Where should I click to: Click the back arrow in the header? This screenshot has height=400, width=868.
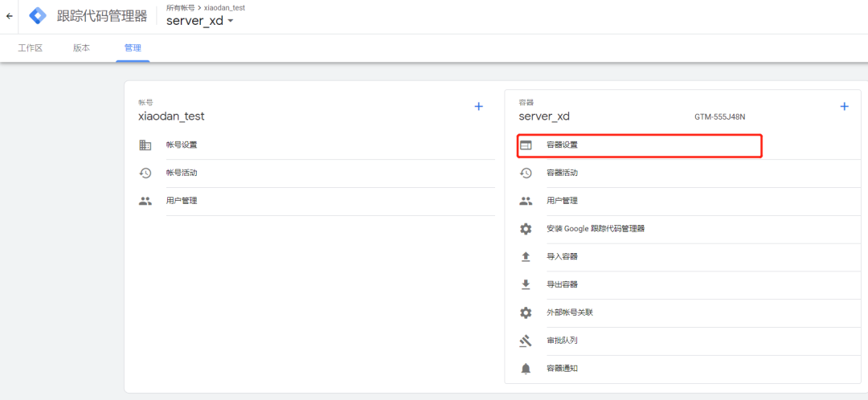9,16
